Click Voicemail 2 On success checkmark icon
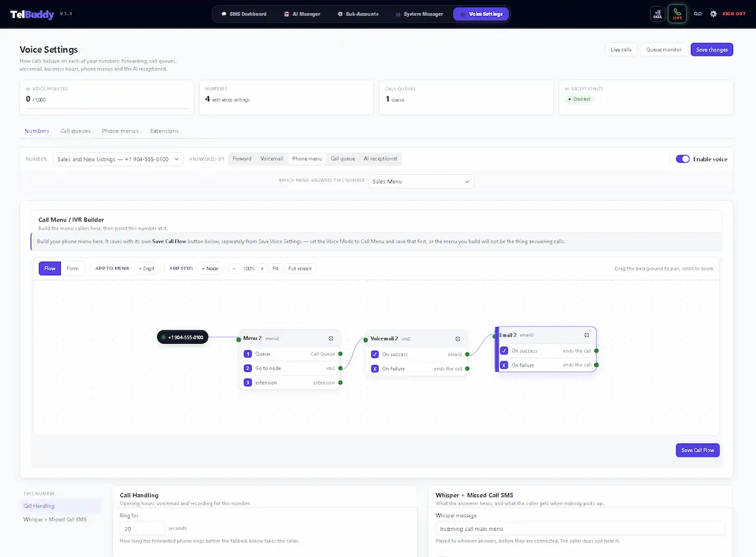Viewport: 756px width, 557px height. pyautogui.click(x=375, y=354)
